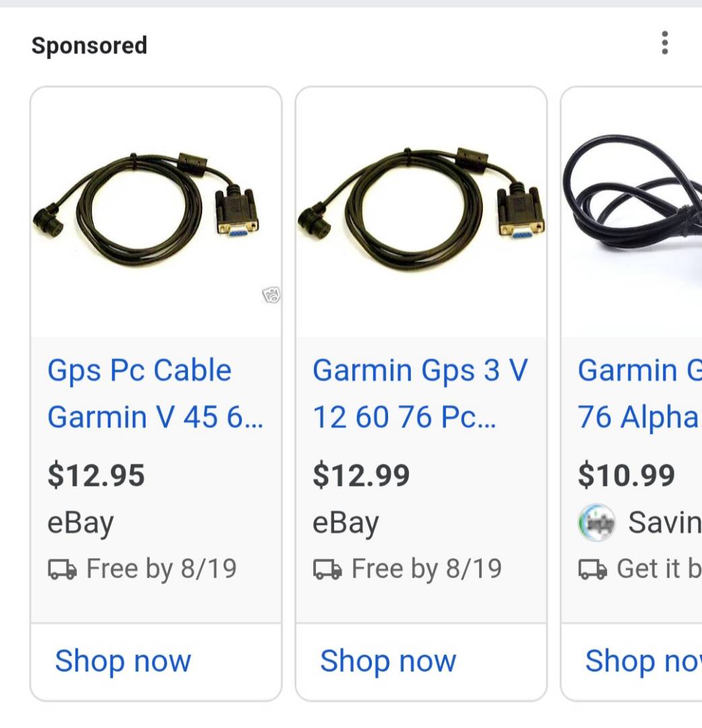Open the Garmin Gps 3 V 12 60 76 link
702x728 pixels.
coord(420,394)
